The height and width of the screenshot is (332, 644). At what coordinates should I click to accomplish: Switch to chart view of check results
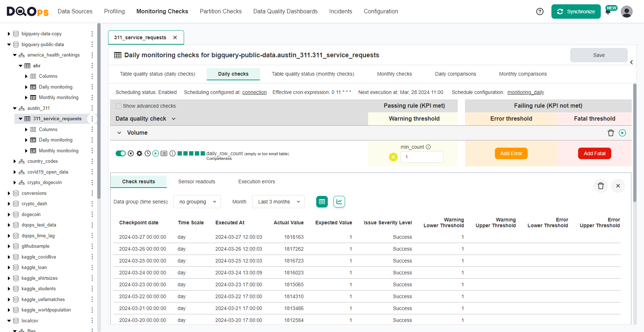click(x=339, y=202)
